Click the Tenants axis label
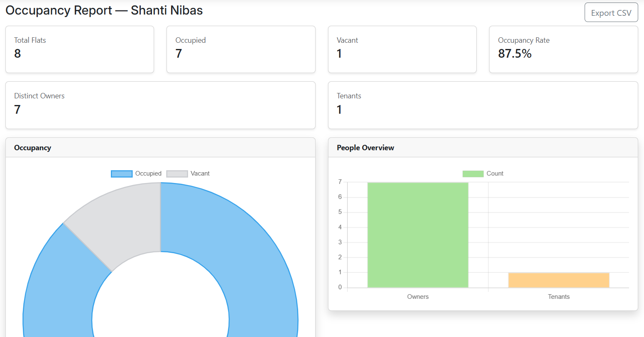 click(558, 297)
